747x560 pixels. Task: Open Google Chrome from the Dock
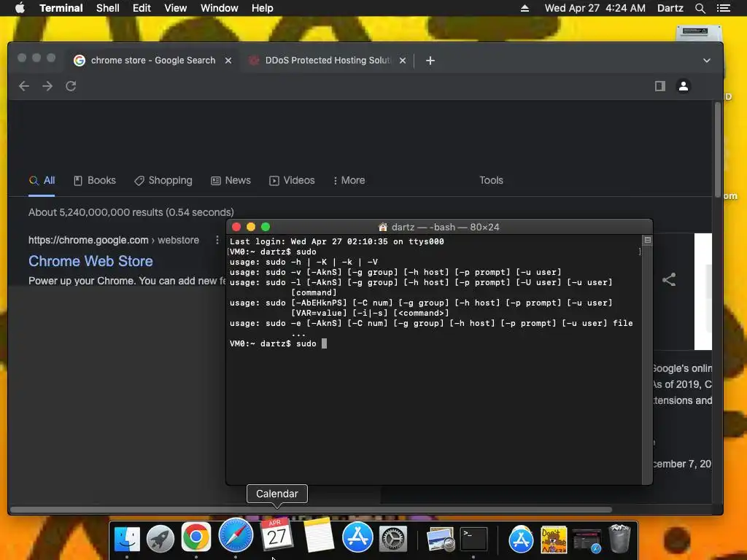[x=196, y=537]
